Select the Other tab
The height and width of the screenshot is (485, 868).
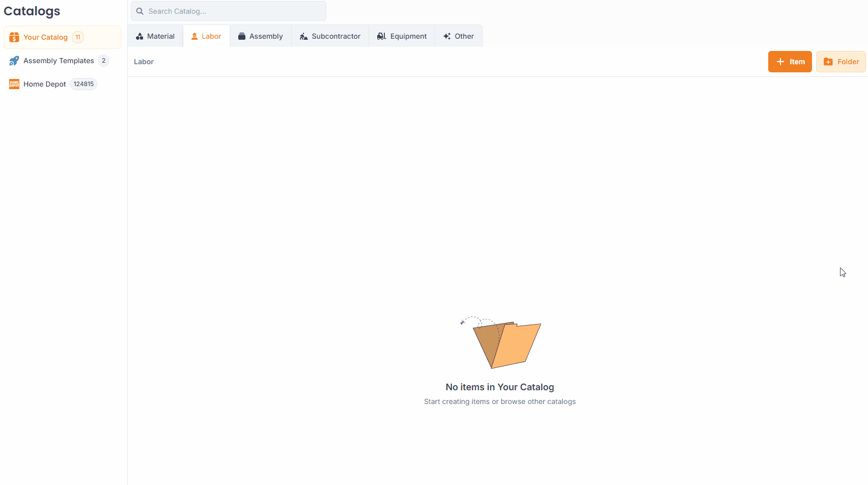point(458,36)
